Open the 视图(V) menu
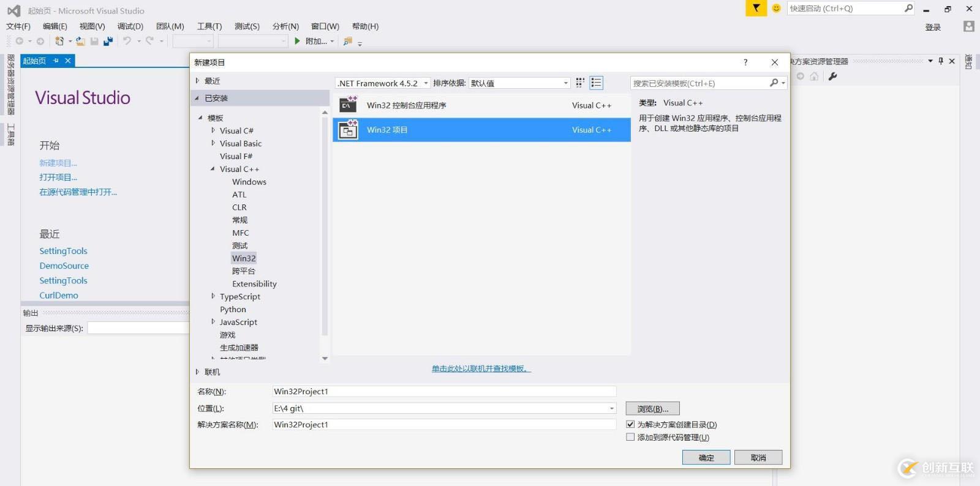980x486 pixels. (x=92, y=26)
